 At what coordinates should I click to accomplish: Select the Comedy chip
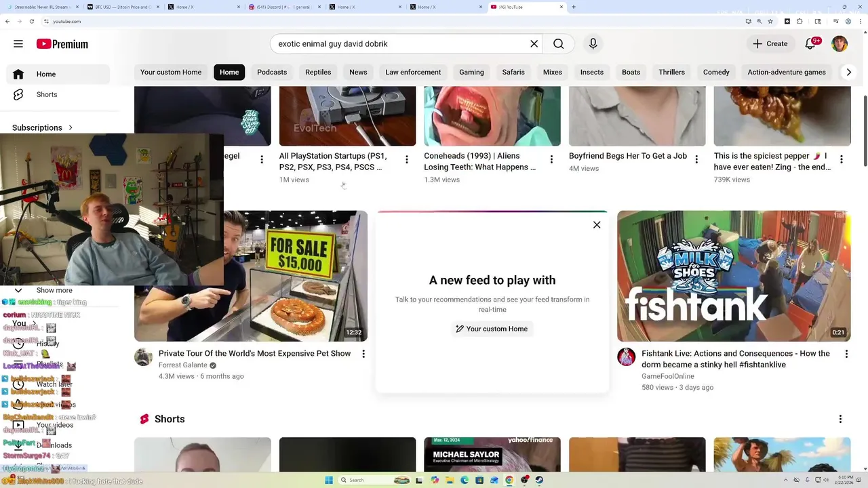pyautogui.click(x=716, y=72)
